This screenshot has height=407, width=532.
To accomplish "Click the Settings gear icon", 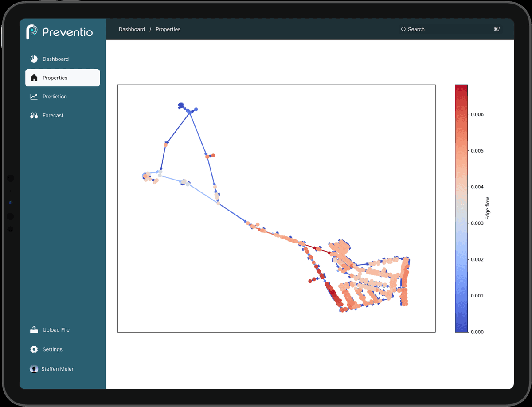I will 34,349.
